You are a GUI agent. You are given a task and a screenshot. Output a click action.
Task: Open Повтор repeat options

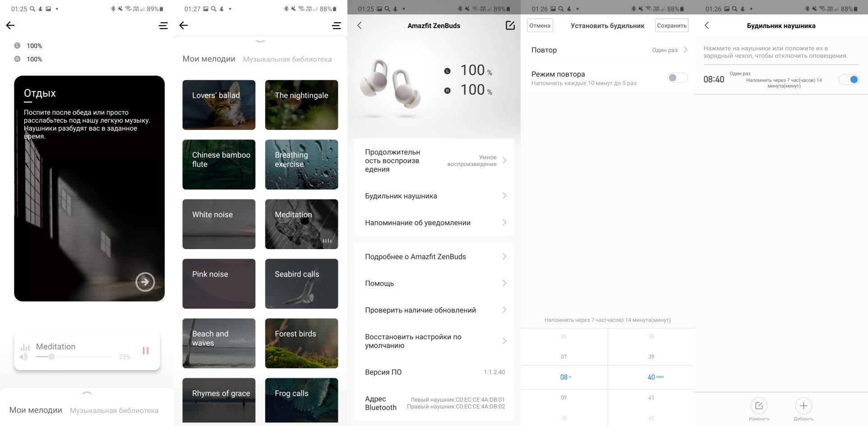point(607,50)
